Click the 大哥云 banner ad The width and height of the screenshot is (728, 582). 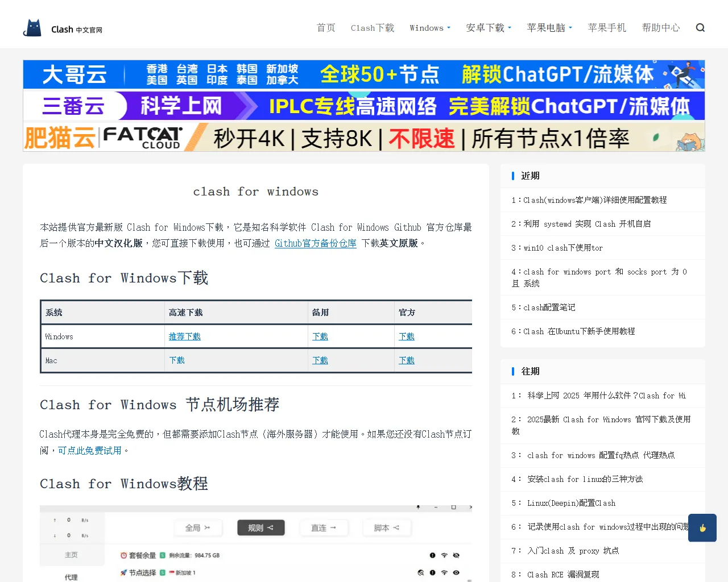tap(364, 74)
